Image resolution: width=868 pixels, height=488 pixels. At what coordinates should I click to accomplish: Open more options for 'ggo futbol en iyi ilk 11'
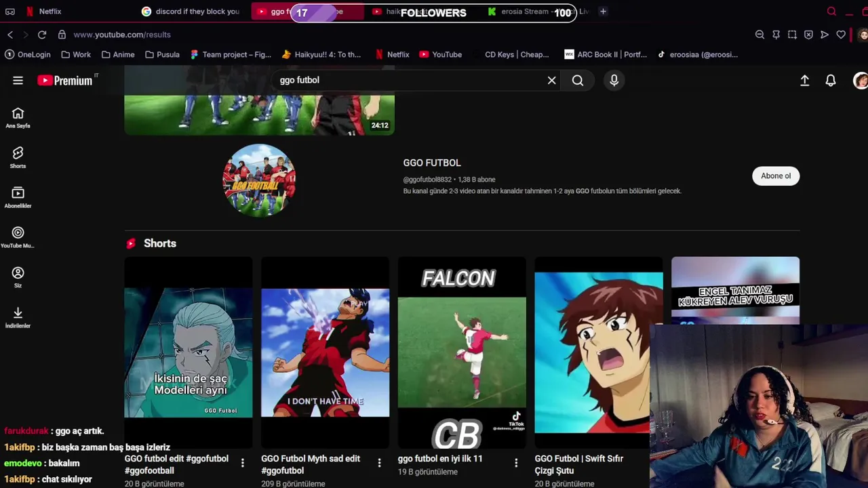click(516, 463)
